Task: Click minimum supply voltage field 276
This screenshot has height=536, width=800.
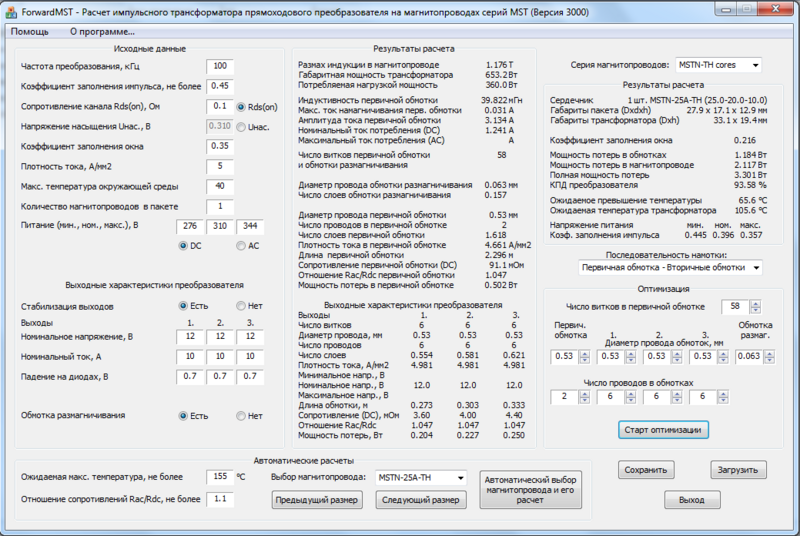Action: pyautogui.click(x=190, y=226)
